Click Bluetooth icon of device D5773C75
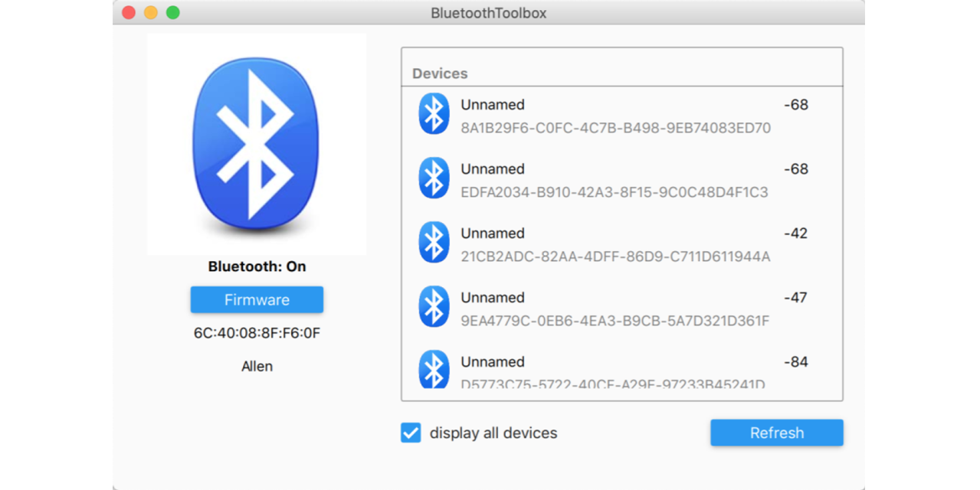 click(x=434, y=369)
